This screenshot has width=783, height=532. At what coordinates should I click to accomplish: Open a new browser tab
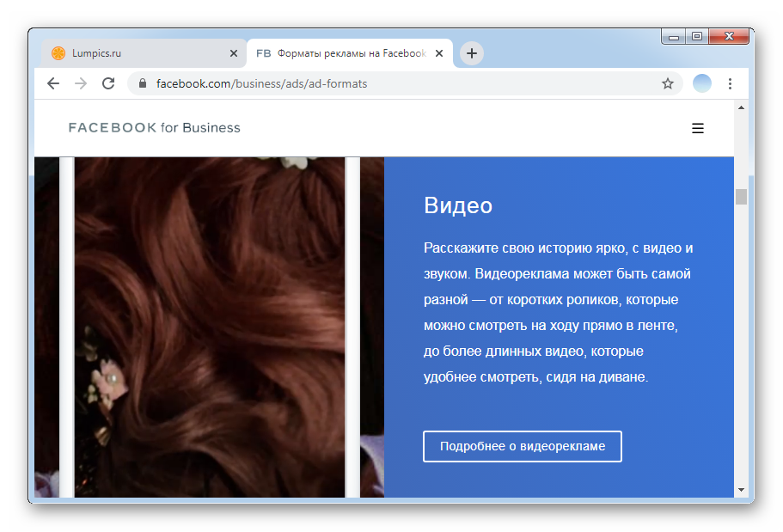pyautogui.click(x=471, y=53)
